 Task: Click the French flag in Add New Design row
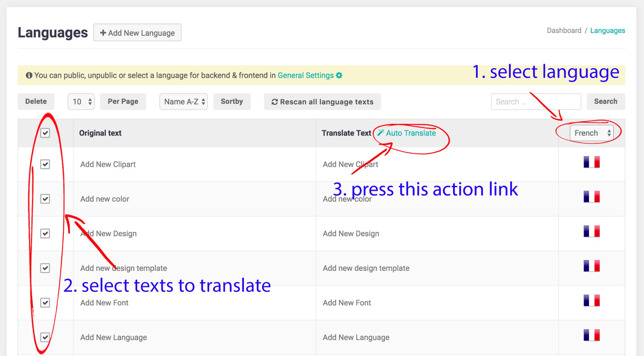[x=591, y=231]
